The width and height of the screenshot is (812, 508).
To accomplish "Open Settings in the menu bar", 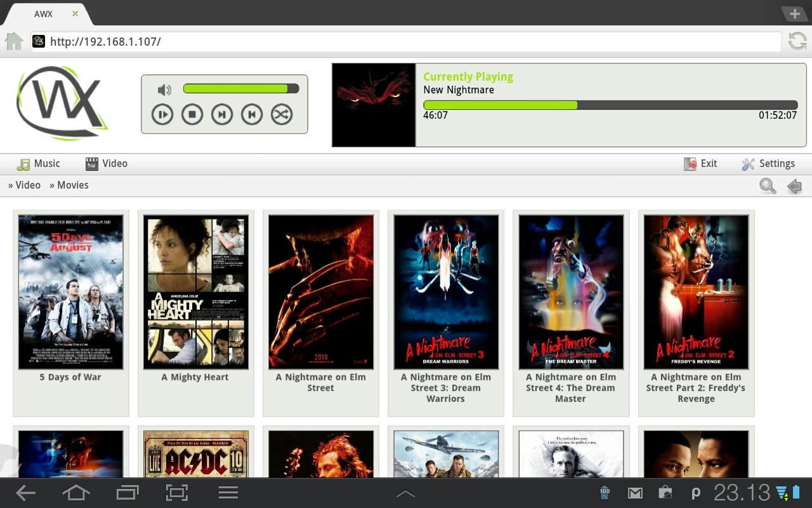I will click(768, 164).
